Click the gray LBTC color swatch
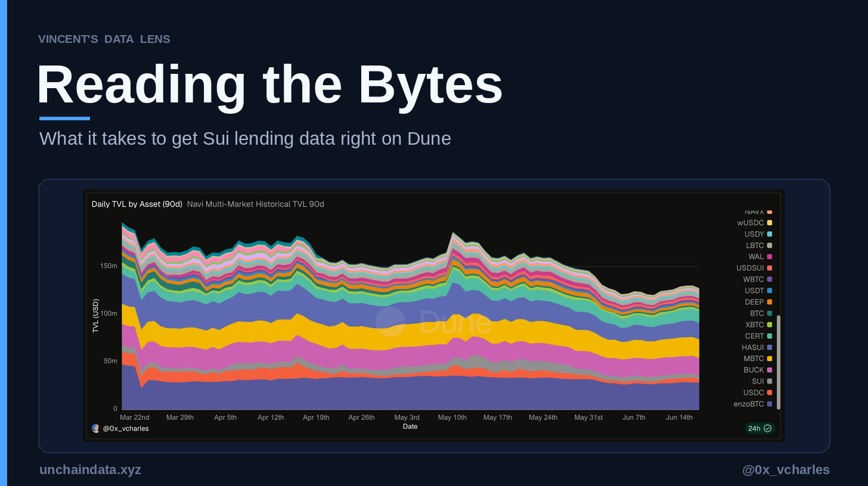The width and height of the screenshot is (868, 486). (x=770, y=245)
